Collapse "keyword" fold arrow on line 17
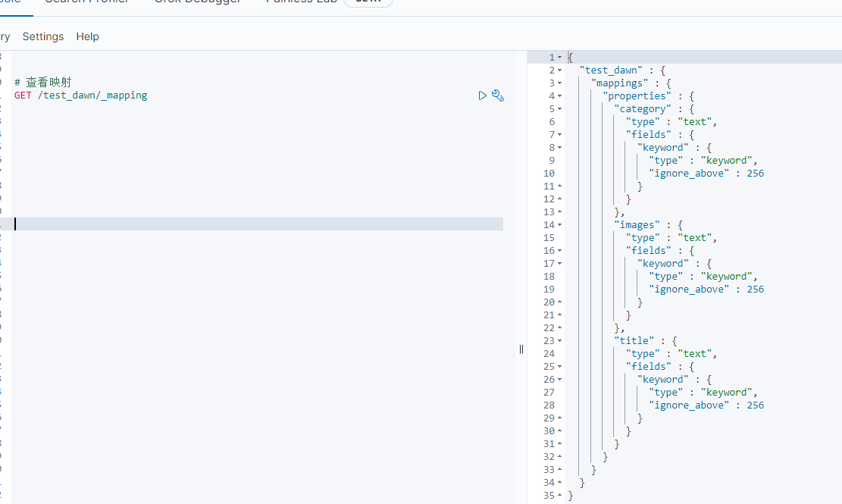This screenshot has width=842, height=504. (x=559, y=264)
